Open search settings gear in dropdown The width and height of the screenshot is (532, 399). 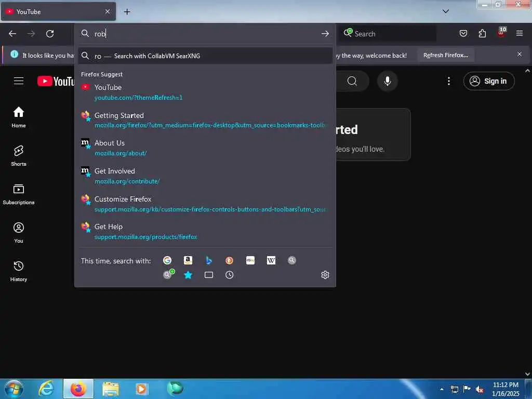(325, 275)
